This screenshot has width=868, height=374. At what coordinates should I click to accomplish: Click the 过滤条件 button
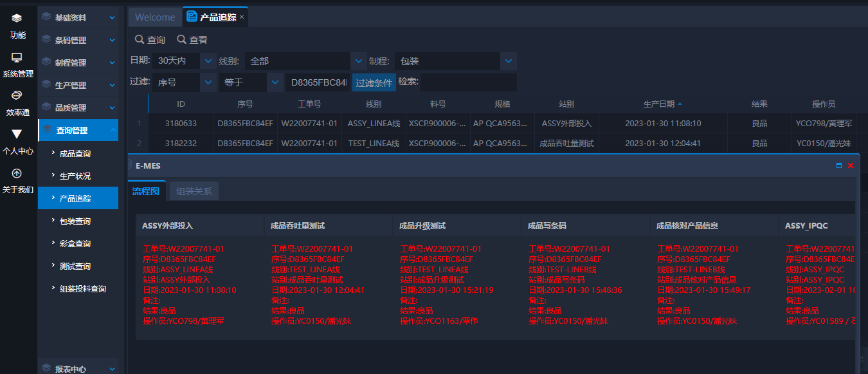[374, 83]
